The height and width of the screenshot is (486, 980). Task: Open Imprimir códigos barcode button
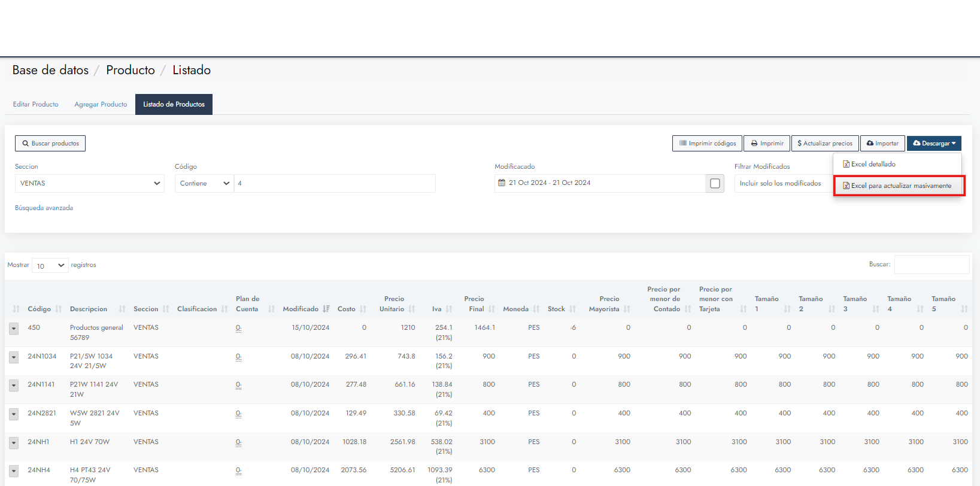point(707,143)
